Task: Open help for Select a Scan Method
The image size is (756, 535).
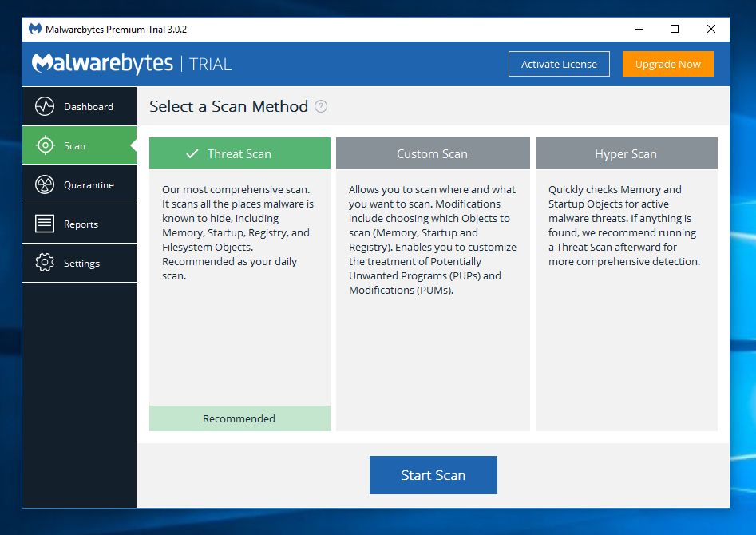Action: tap(321, 106)
